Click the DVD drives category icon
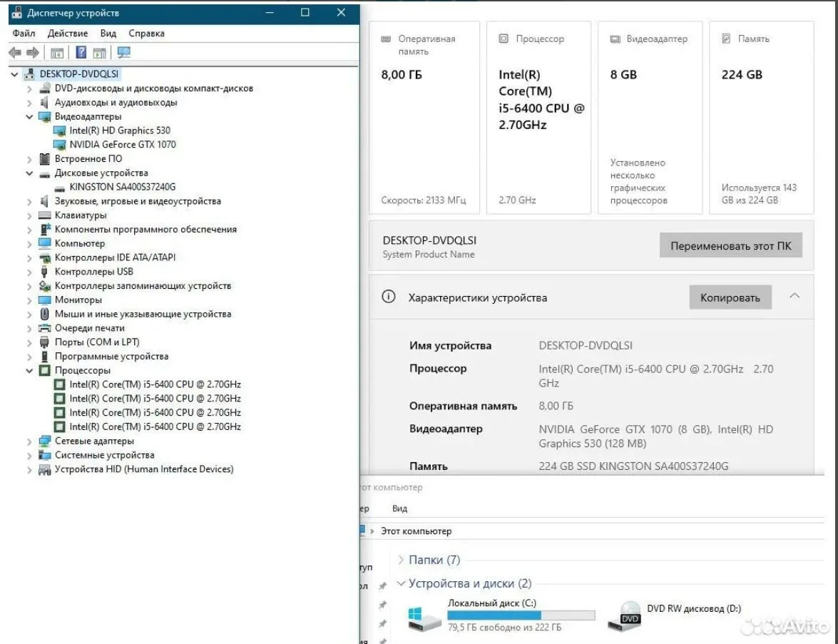The width and height of the screenshot is (838, 644). (x=45, y=88)
